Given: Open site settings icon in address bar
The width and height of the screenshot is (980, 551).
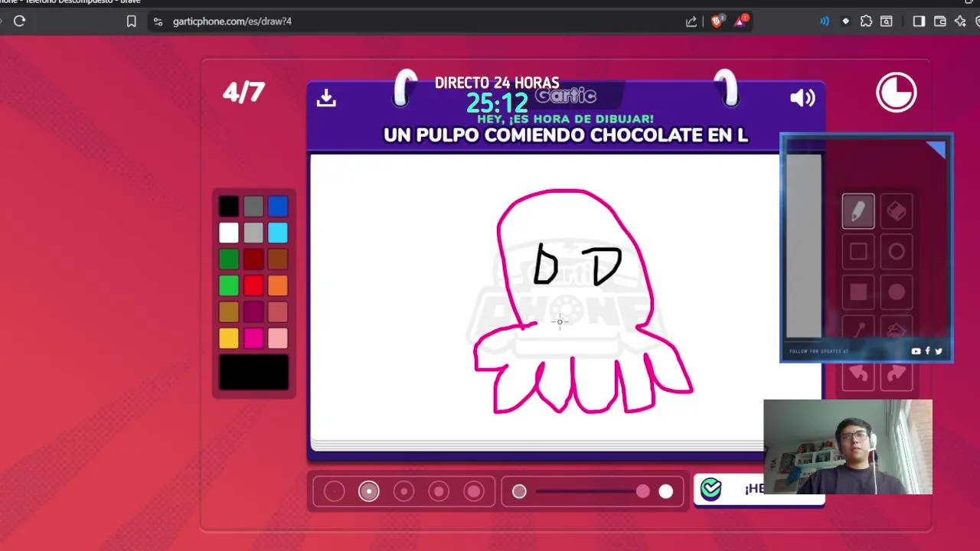Looking at the screenshot, I should coord(158,21).
